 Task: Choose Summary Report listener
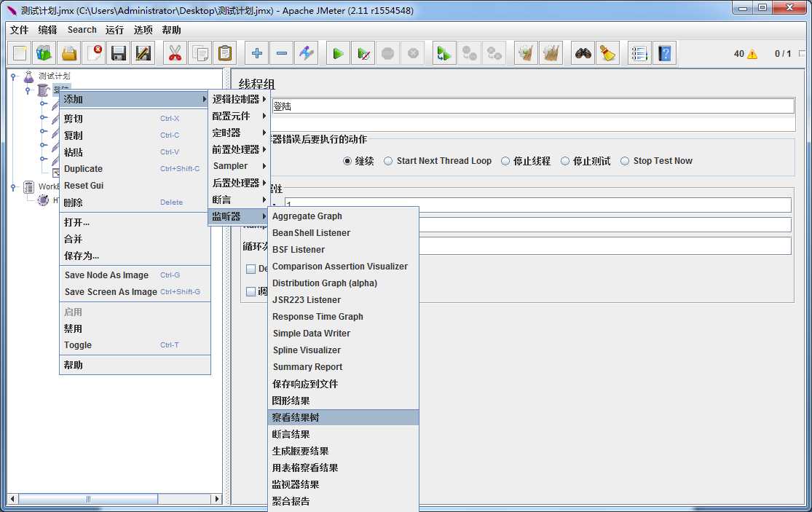pos(343,366)
